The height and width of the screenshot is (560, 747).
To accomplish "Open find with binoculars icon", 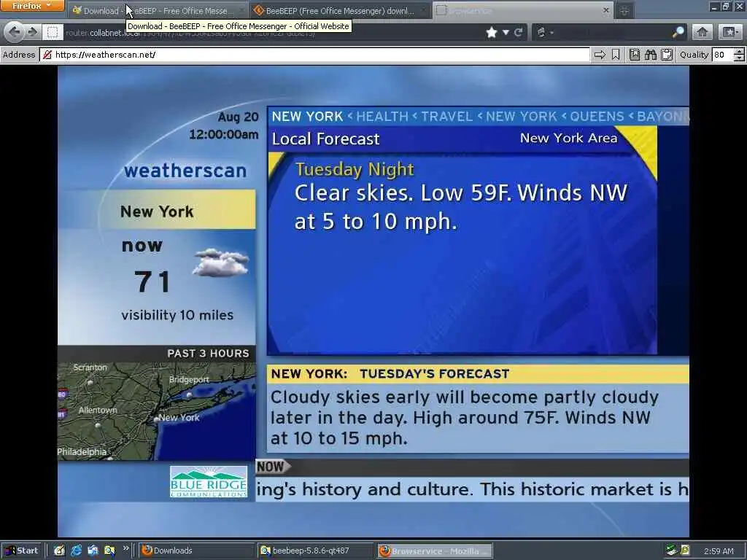I will [650, 55].
